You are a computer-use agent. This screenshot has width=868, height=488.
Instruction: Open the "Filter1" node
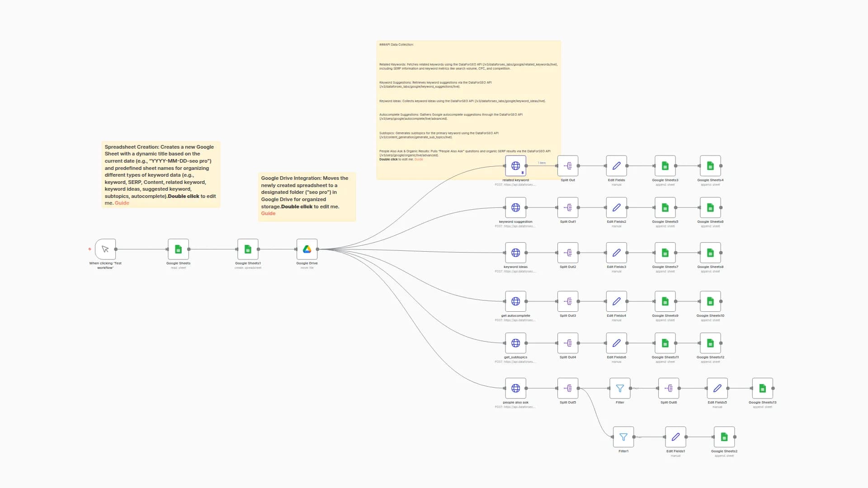(623, 436)
